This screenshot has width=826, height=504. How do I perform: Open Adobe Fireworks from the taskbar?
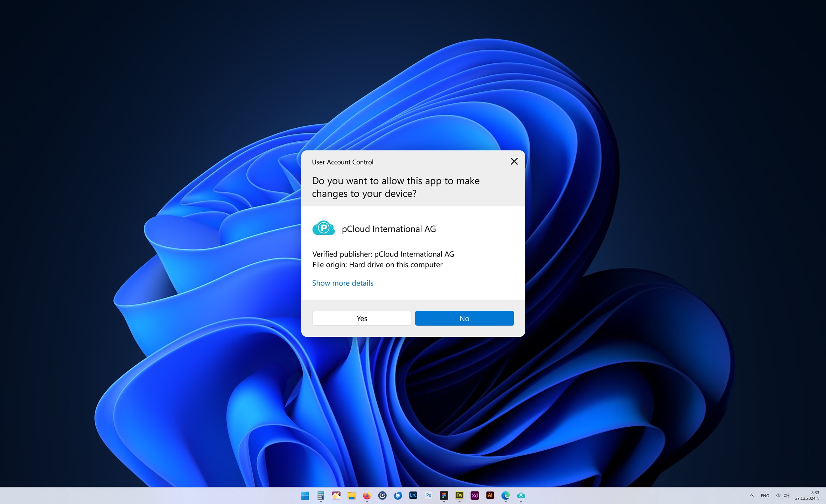pyautogui.click(x=459, y=496)
